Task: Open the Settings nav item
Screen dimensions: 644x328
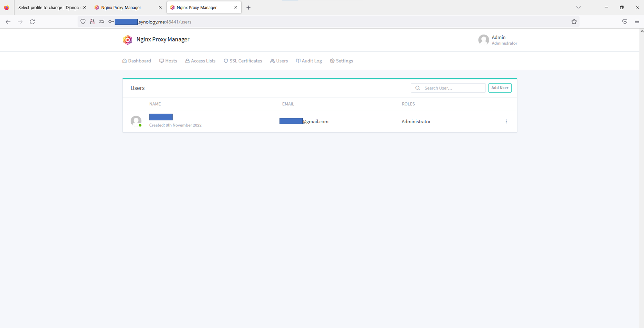Action: click(341, 61)
